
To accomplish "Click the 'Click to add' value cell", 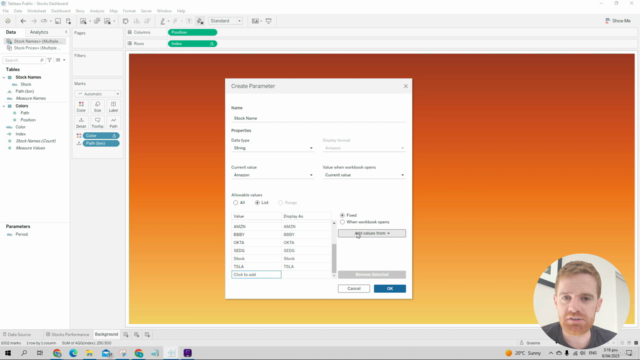I will (256, 275).
